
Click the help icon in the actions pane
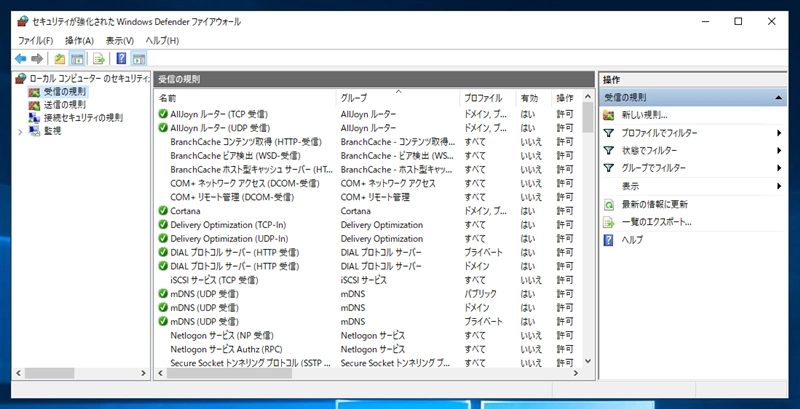(x=608, y=240)
